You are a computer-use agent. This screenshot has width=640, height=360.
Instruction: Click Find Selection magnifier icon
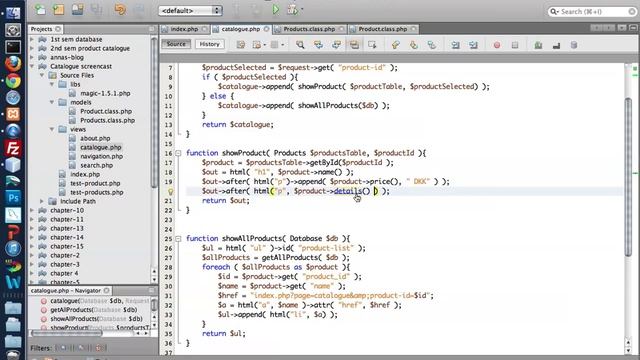pos(300,45)
